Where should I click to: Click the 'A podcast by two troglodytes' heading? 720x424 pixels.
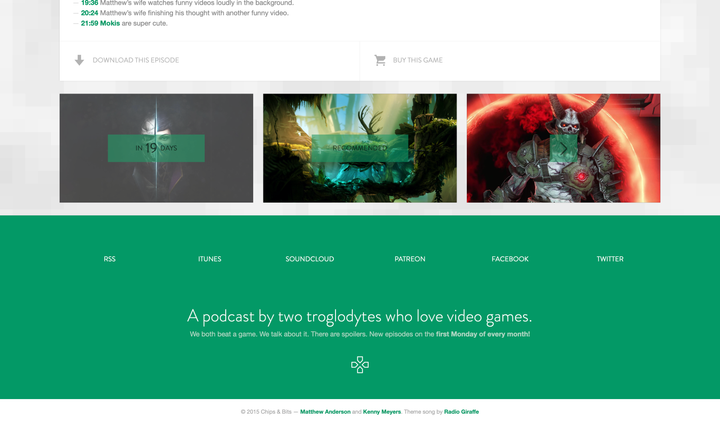(x=360, y=317)
